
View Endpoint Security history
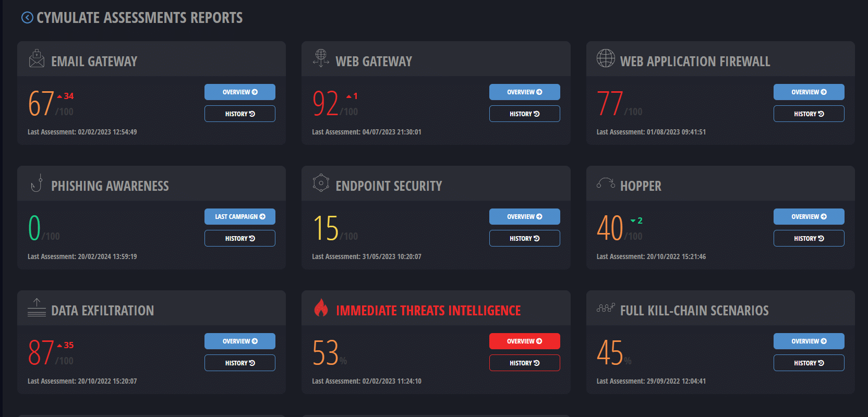click(525, 238)
